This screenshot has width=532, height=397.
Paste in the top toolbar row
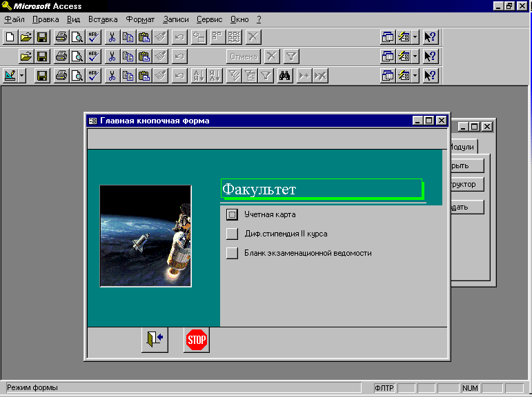144,37
